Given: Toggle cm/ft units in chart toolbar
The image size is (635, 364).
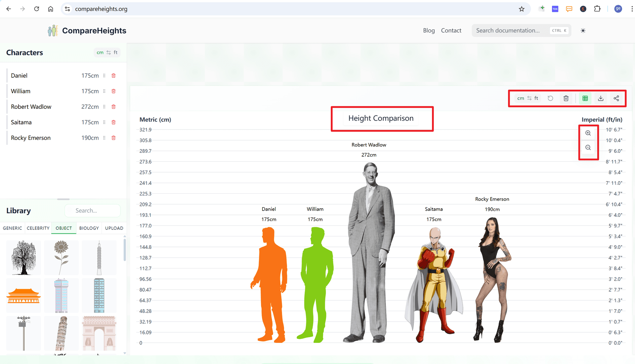Looking at the screenshot, I should [x=528, y=98].
